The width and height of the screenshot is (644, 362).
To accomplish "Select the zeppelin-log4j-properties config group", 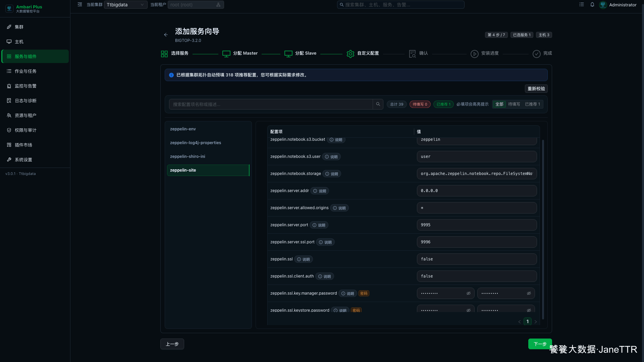I will 208,143.
